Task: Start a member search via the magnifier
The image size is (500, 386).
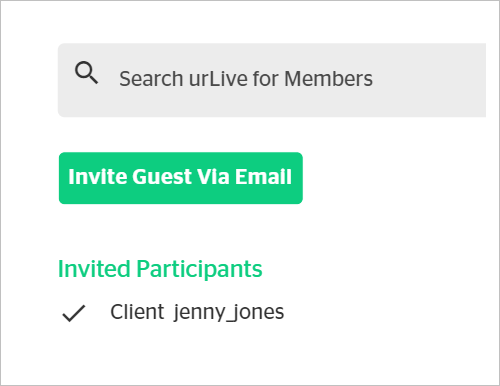Action: pos(86,72)
